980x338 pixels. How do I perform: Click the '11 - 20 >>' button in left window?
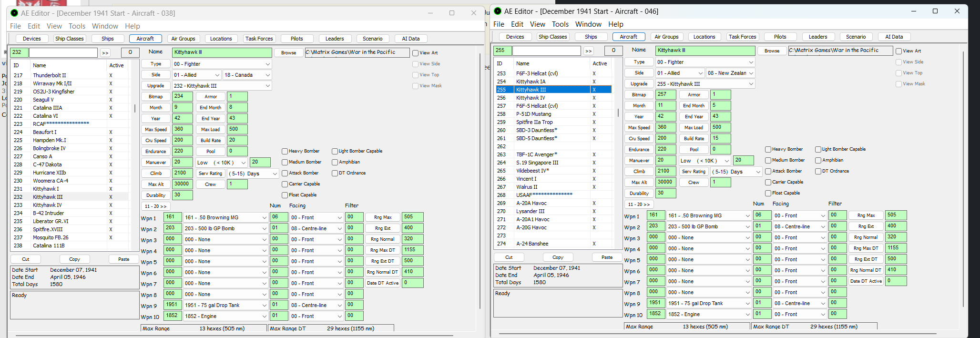155,206
